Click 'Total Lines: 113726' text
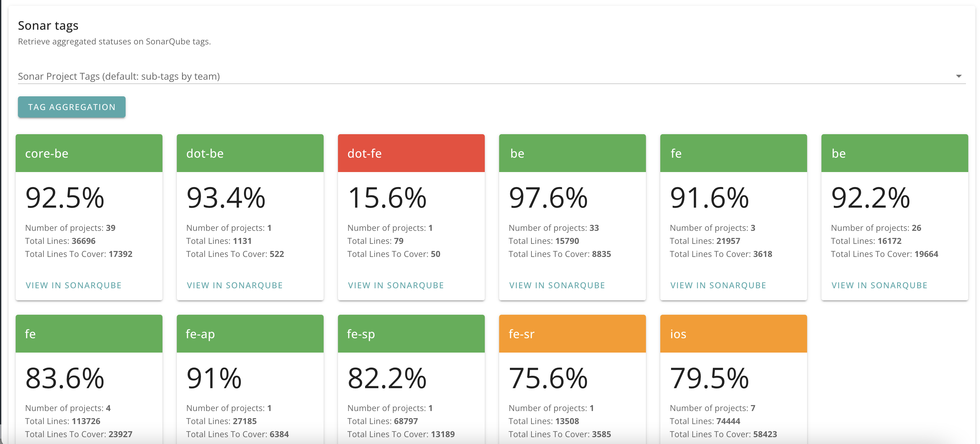Screen dimensions: 980x444 (63, 421)
